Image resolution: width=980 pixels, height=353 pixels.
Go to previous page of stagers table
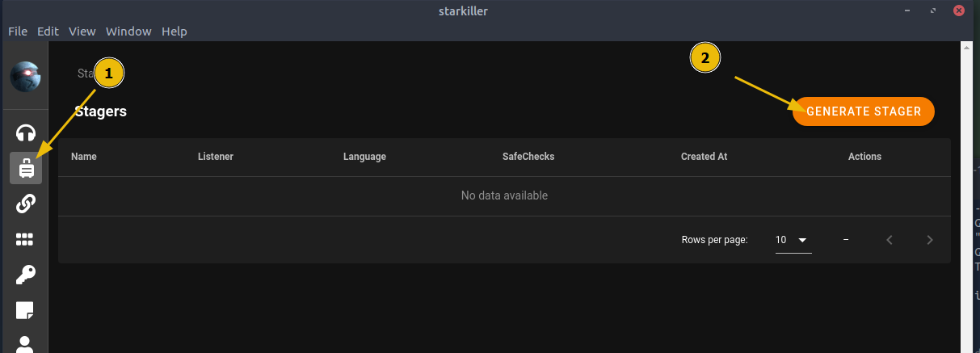pos(890,239)
